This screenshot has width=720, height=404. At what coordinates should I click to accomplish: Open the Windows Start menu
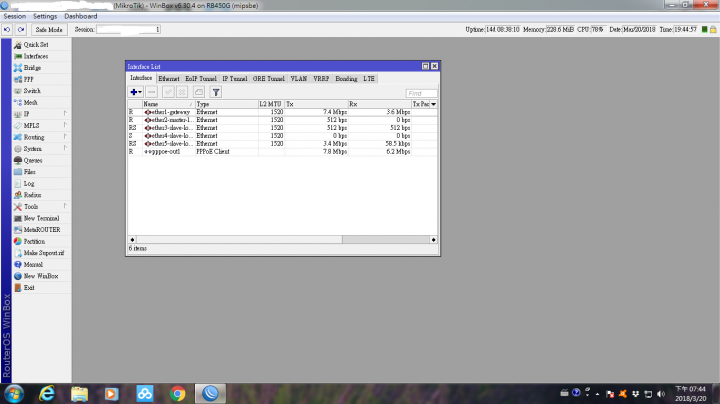14,394
